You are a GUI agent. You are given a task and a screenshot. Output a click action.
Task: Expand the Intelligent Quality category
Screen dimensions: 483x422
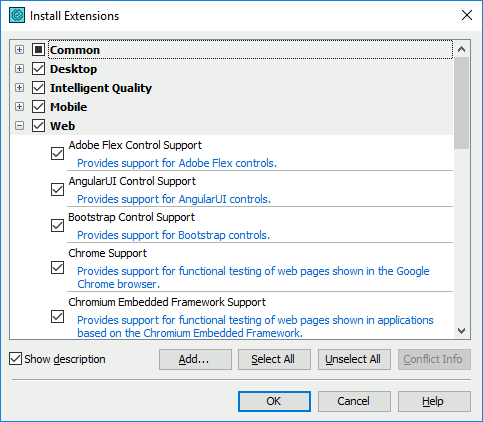[20, 88]
